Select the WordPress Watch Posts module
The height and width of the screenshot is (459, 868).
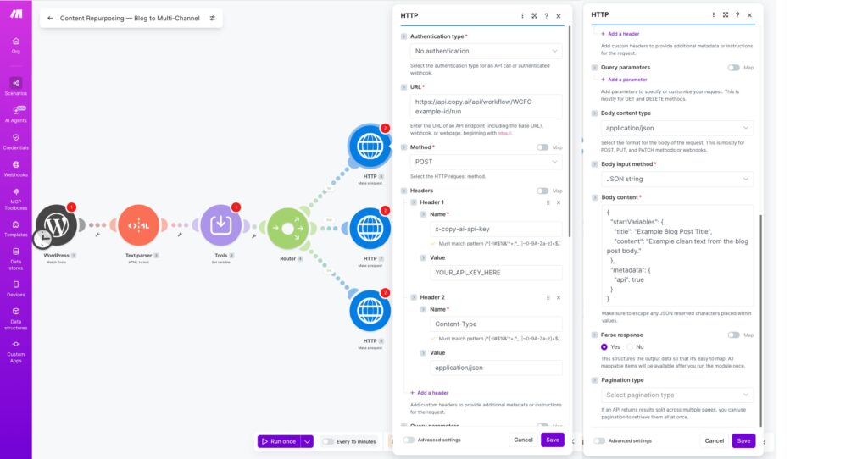[x=57, y=225]
